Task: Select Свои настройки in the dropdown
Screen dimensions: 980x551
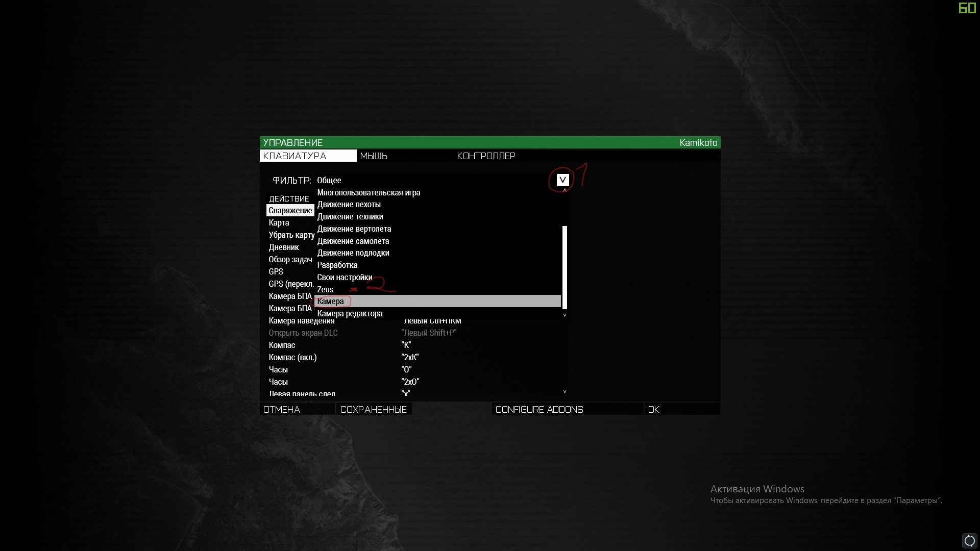Action: pyautogui.click(x=345, y=278)
